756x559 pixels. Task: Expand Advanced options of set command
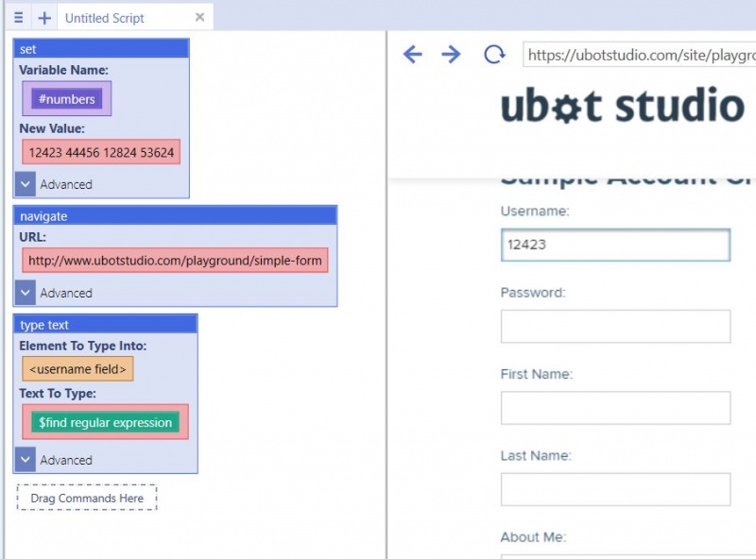click(26, 184)
